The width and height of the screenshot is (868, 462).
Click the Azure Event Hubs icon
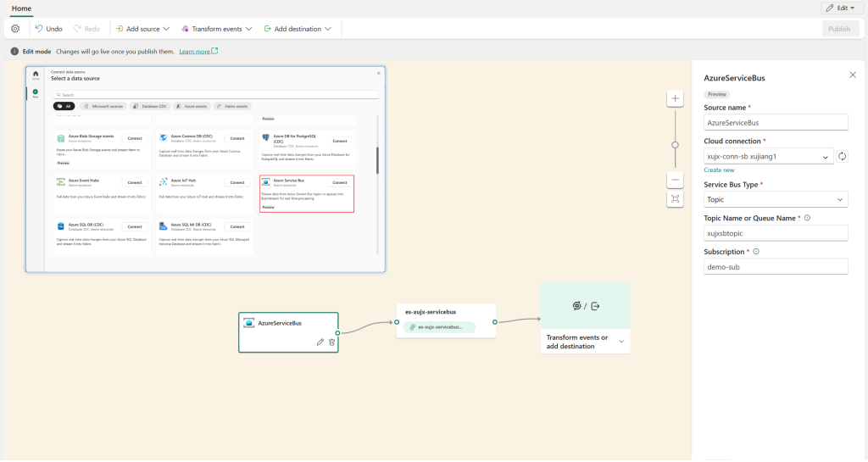(x=61, y=181)
